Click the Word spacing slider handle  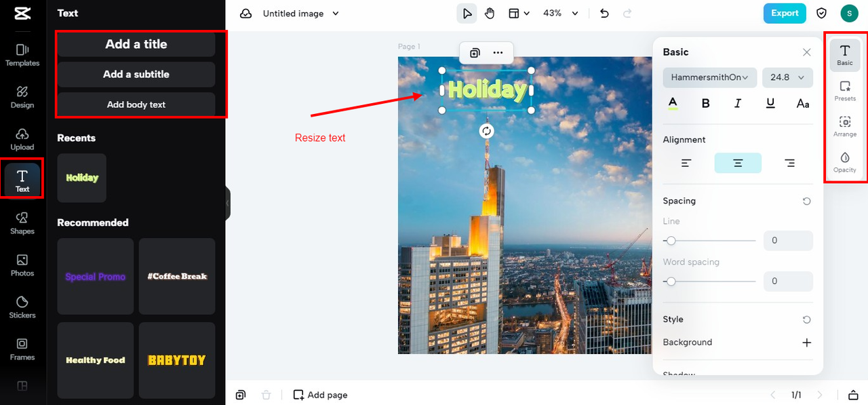(x=671, y=282)
